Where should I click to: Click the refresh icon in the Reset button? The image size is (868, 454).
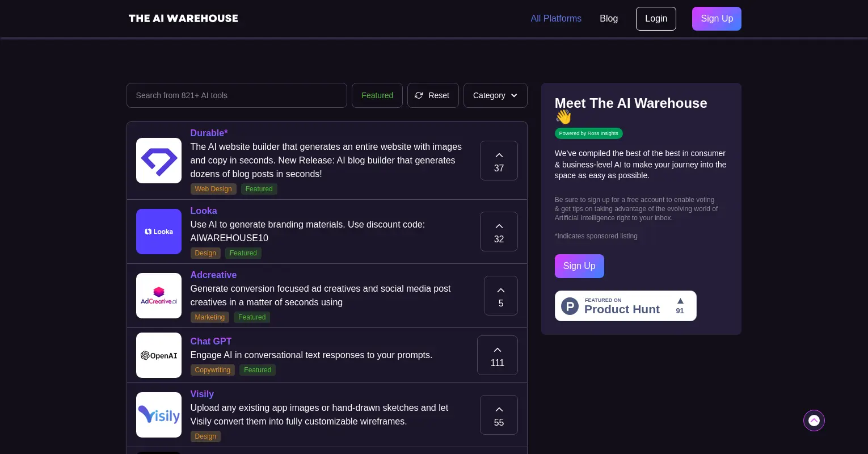click(x=419, y=95)
